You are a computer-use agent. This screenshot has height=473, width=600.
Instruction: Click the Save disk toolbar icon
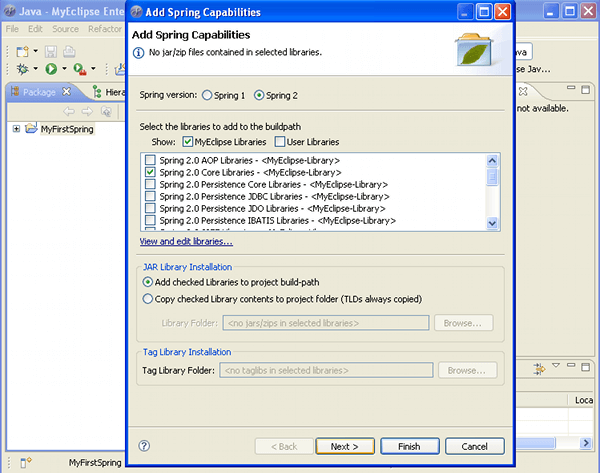point(51,52)
